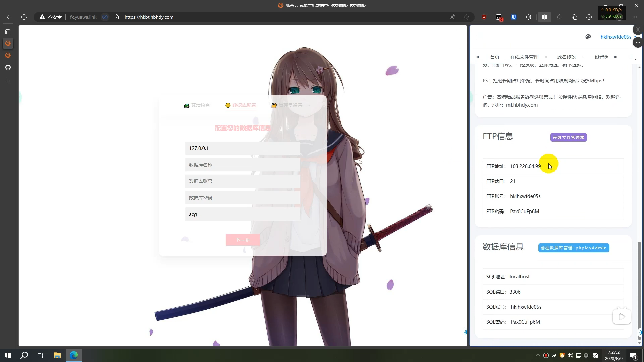Click the 数据库名称 input field
This screenshot has width=644, height=362.
[x=243, y=165]
